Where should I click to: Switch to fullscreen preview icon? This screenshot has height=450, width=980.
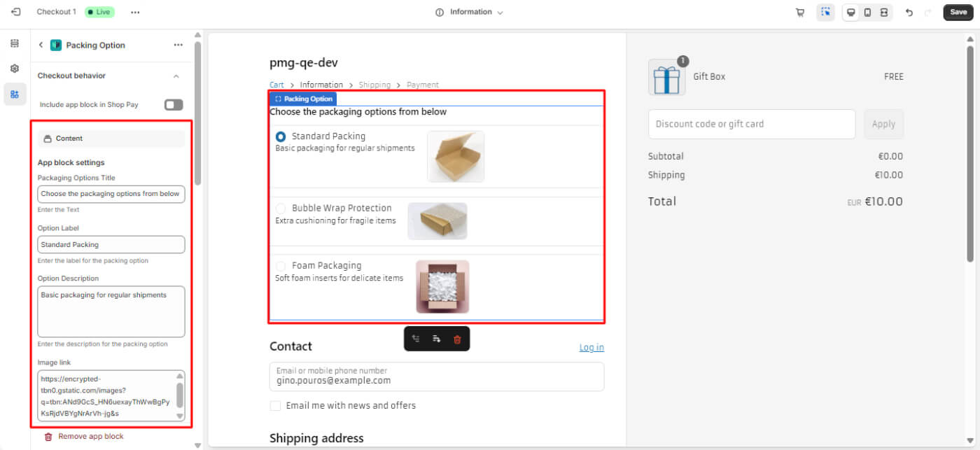pyautogui.click(x=884, y=13)
